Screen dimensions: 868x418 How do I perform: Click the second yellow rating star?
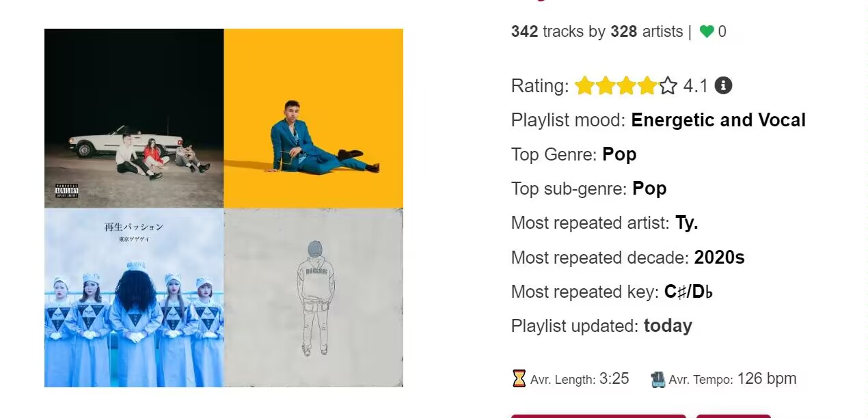pyautogui.click(x=606, y=86)
